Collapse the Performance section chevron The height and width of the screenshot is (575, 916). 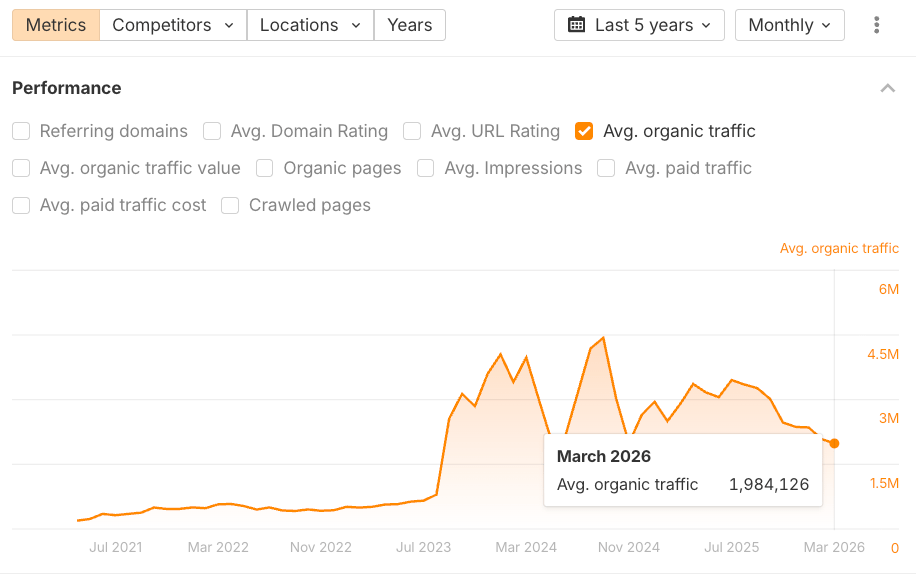(x=887, y=88)
